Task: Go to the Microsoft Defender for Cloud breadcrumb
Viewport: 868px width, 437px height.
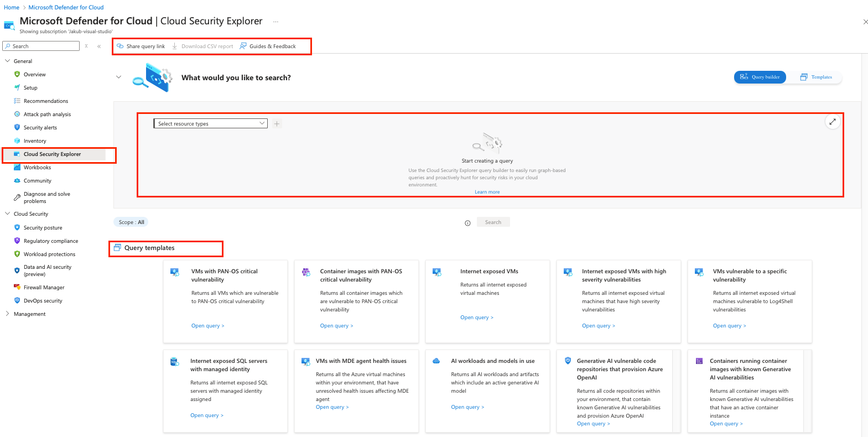Action: point(66,8)
